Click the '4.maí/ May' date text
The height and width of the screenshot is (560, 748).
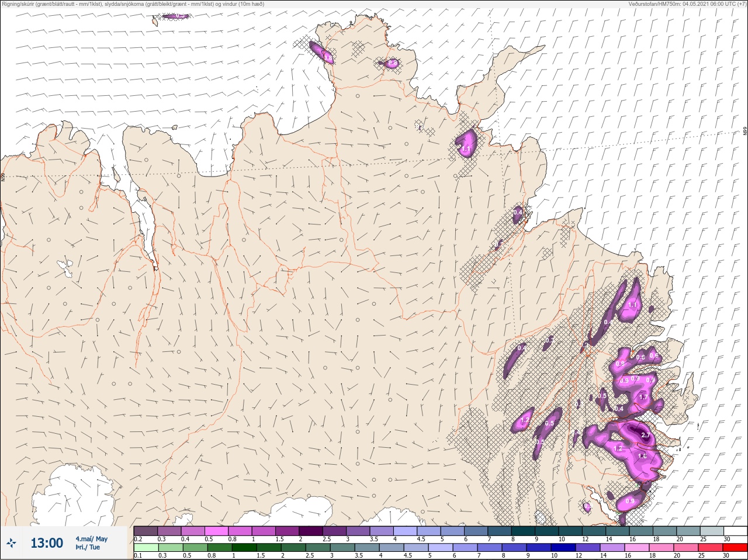coord(91,539)
